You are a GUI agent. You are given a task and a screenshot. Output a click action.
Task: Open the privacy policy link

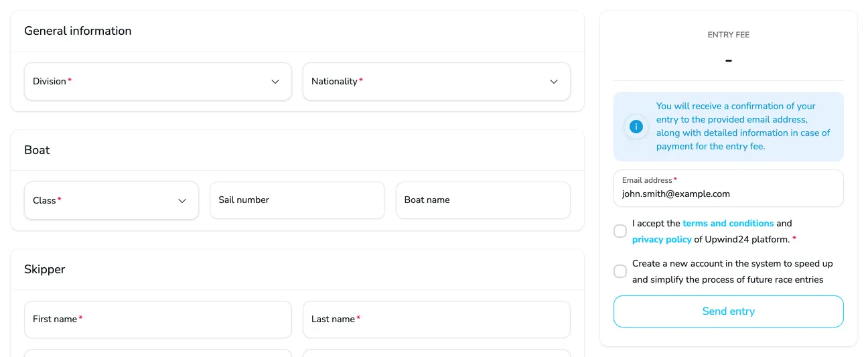[662, 239]
